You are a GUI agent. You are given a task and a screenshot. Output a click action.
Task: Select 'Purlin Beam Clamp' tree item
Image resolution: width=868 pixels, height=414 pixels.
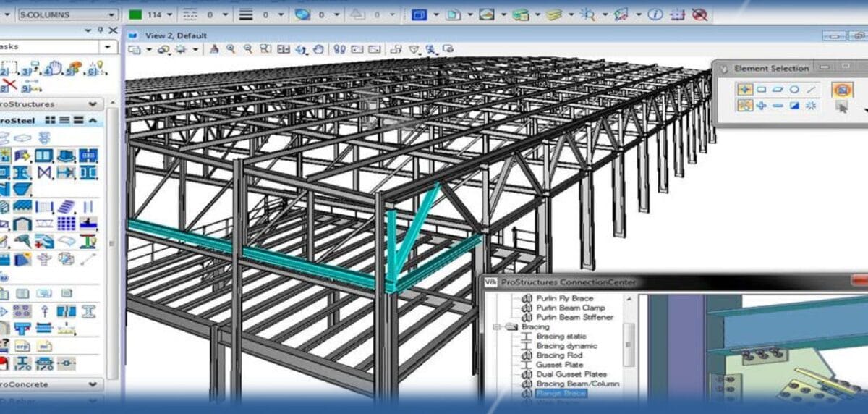tap(571, 308)
